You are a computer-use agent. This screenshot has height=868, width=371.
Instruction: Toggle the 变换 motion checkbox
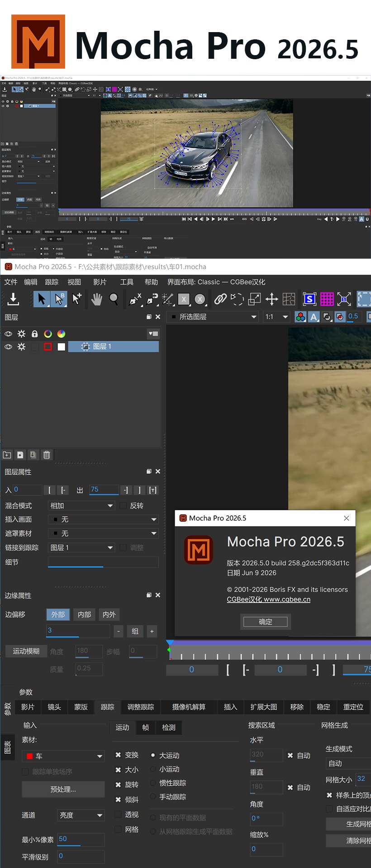point(118,755)
